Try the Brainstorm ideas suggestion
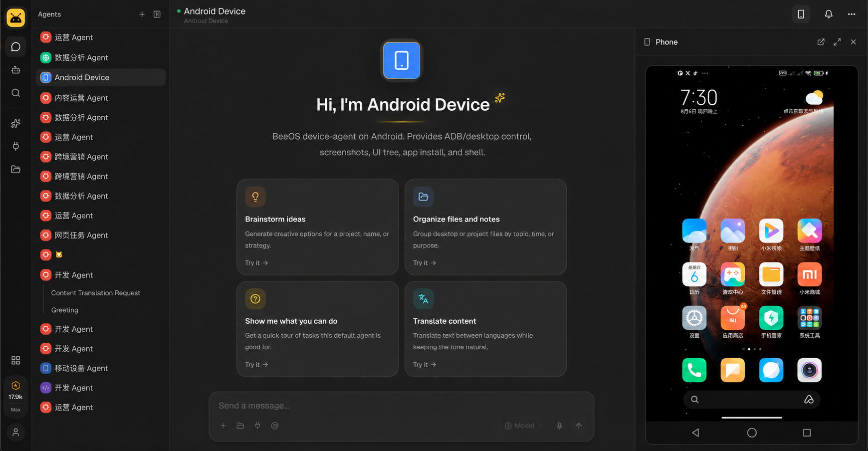Screen dimensions: 868x451 (318, 227)
